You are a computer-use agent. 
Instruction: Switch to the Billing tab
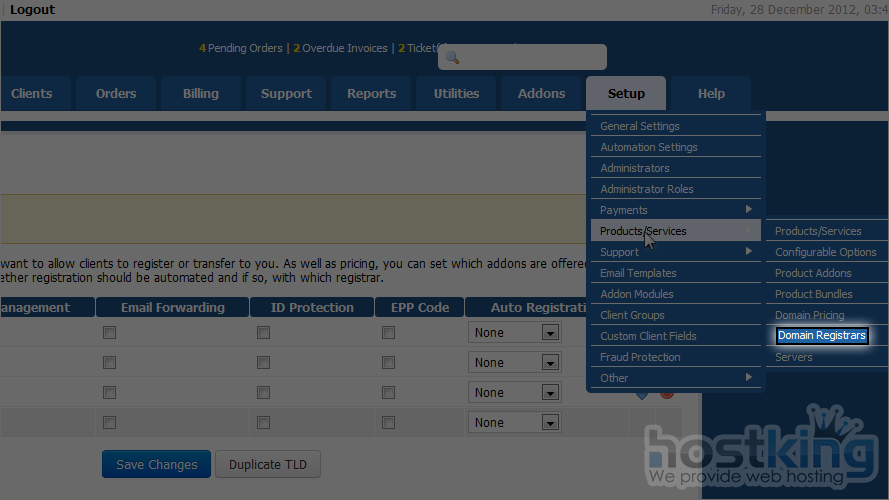[201, 94]
